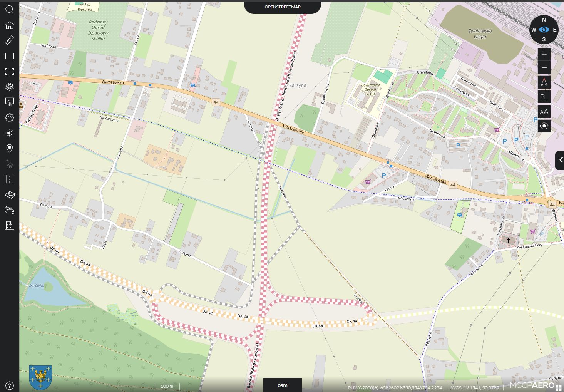
Task: Toggle the blue eye in compass center
Action: pos(544,30)
